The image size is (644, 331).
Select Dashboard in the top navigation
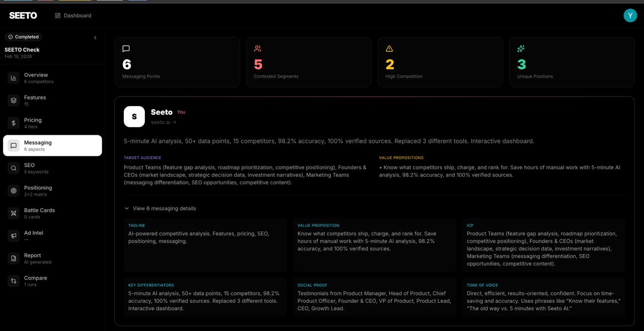77,15
